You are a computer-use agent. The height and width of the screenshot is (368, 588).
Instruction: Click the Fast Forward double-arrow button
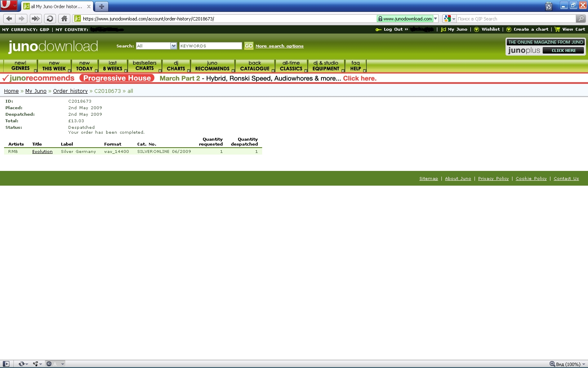36,18
